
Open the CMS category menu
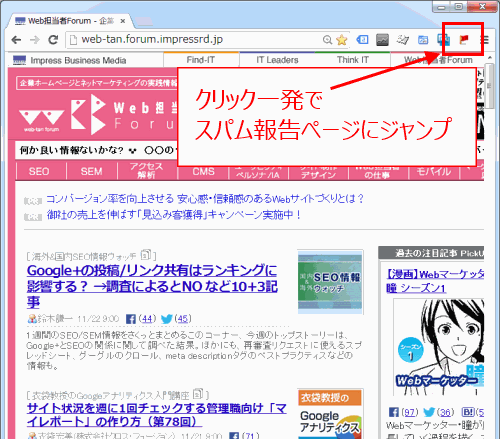[203, 171]
